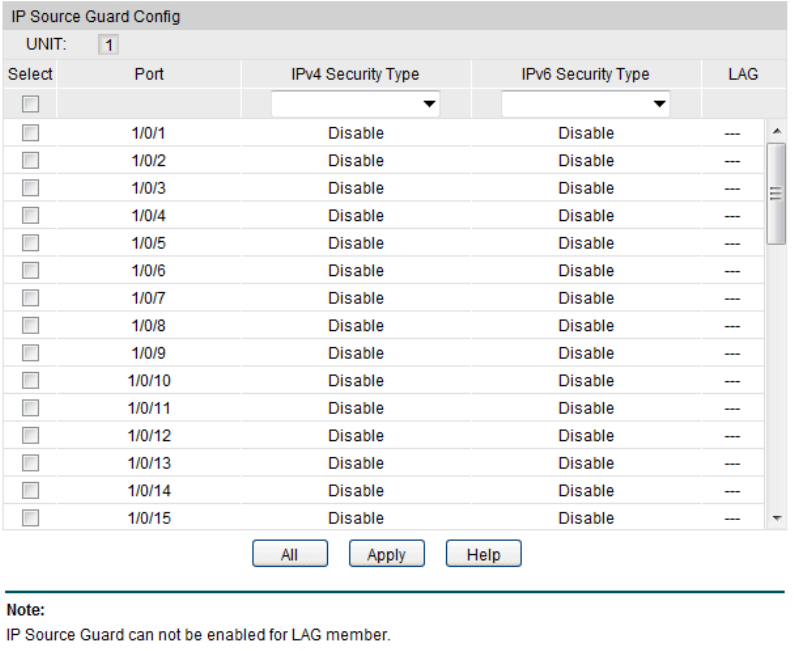Mark the checkbox for port 1/0/8

click(x=30, y=325)
